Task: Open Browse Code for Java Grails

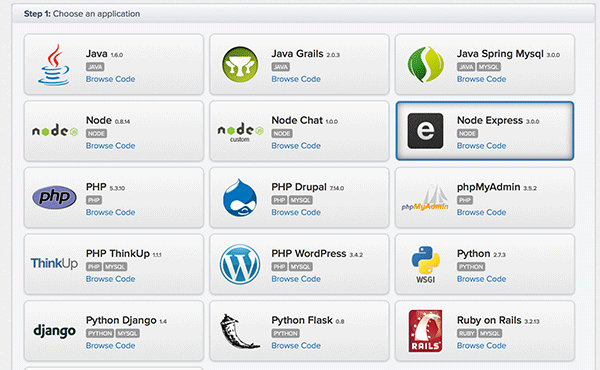Action: [x=296, y=79]
